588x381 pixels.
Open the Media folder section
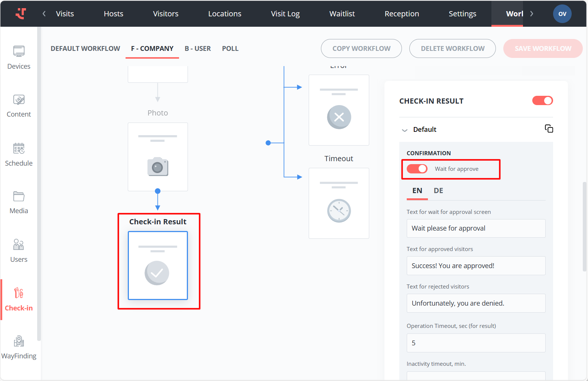(x=19, y=202)
